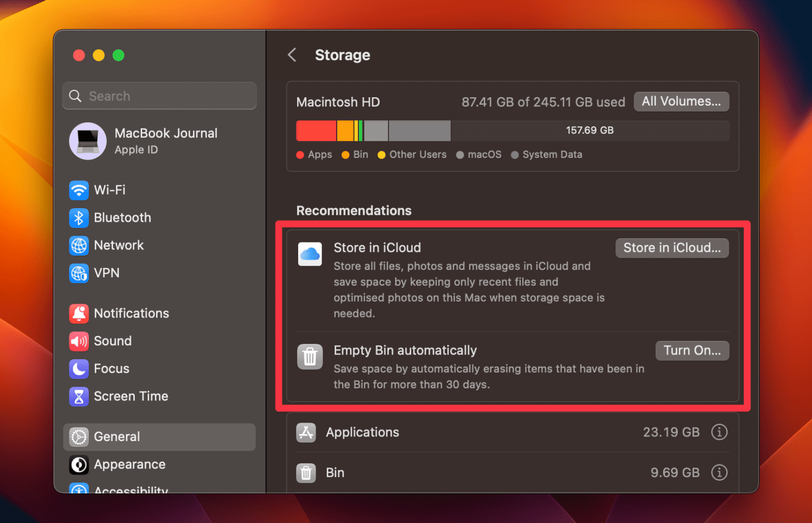
Task: Show Bin storage details via its info icon
Action: 719,472
